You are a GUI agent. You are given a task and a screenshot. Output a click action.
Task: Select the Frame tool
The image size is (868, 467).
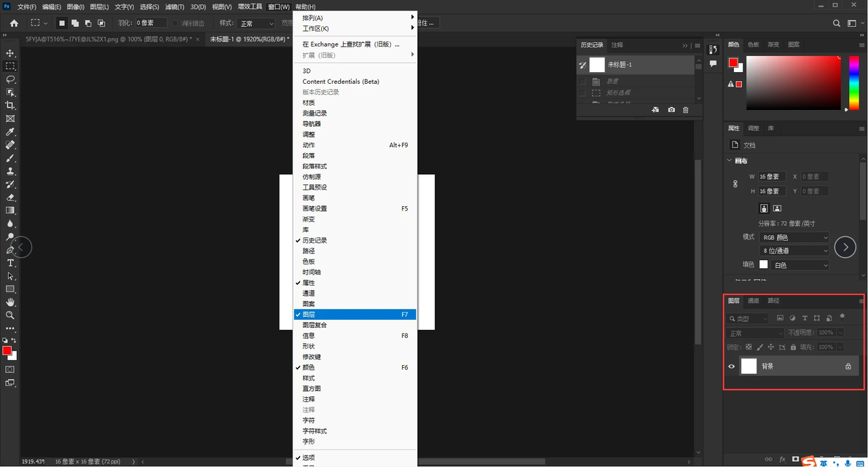[10, 119]
